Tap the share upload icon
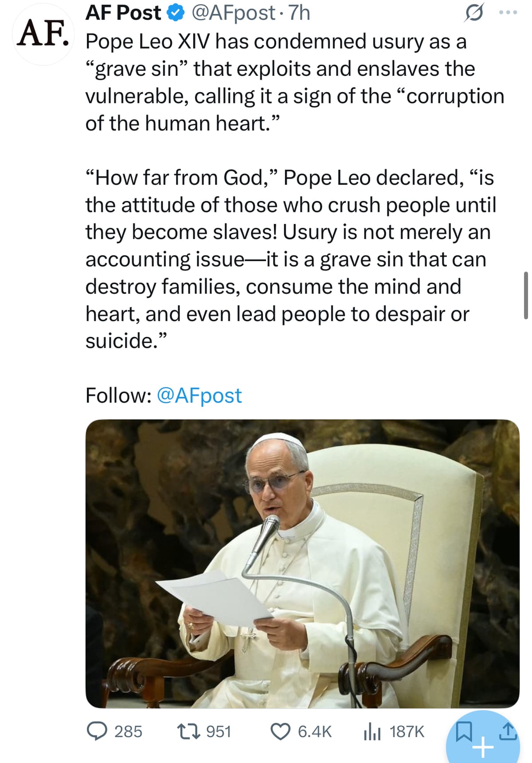This screenshot has width=532, height=763. pyautogui.click(x=509, y=730)
